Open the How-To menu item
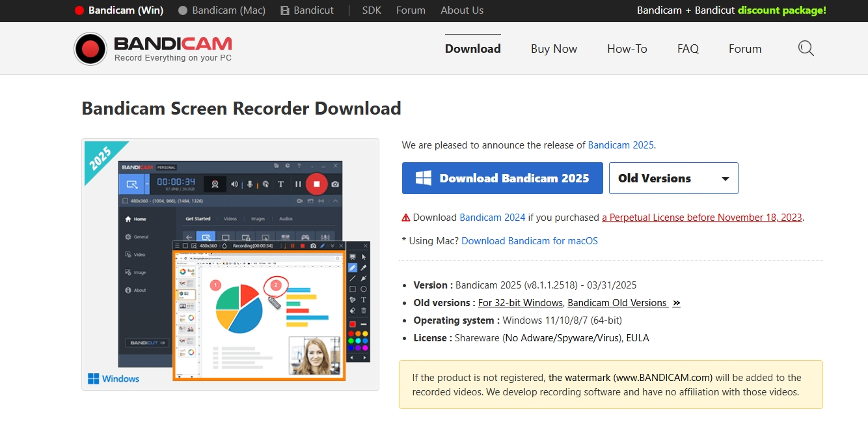Screen dimensions: 868x424 627,49
